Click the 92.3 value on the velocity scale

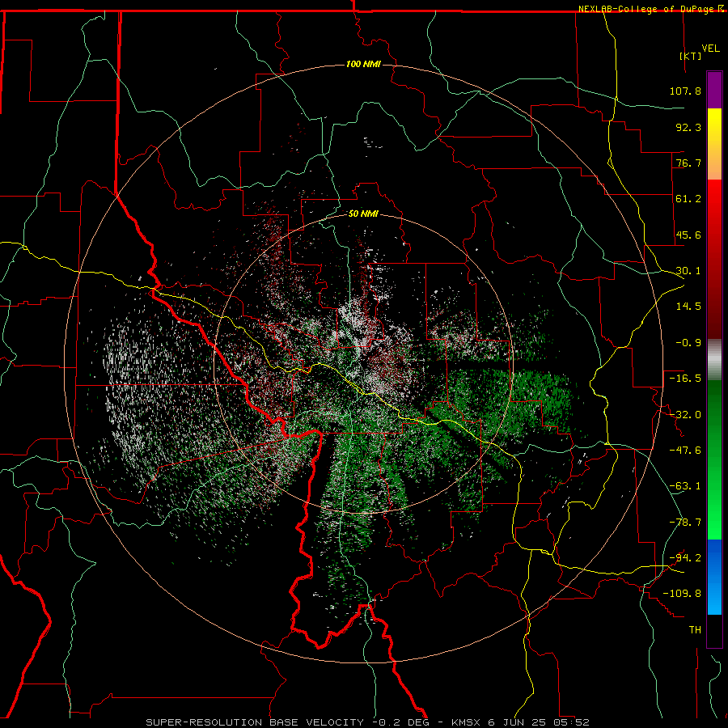click(x=688, y=127)
